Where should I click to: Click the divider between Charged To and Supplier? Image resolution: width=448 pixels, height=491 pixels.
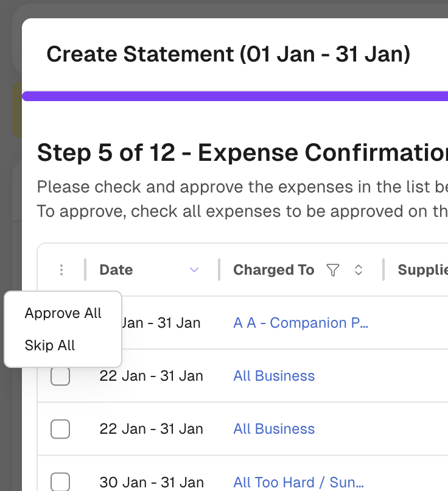pos(383,270)
